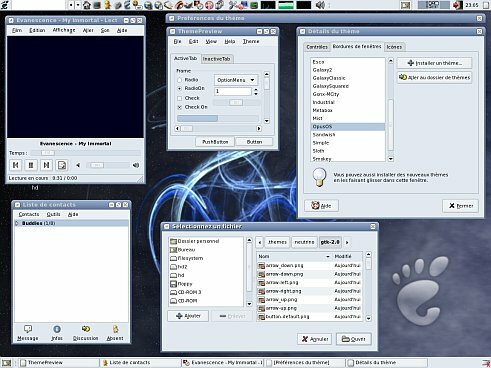
Task: Expand the Buddies group in contact list
Action: [x=17, y=223]
